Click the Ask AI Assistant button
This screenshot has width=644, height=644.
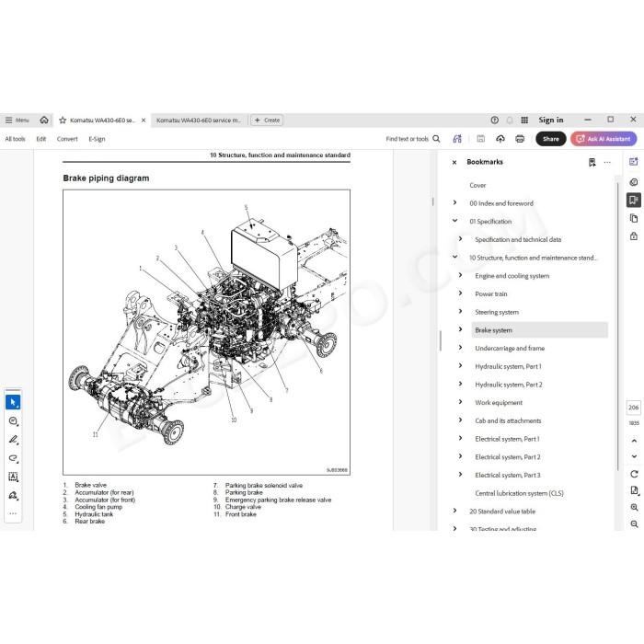[x=604, y=139]
